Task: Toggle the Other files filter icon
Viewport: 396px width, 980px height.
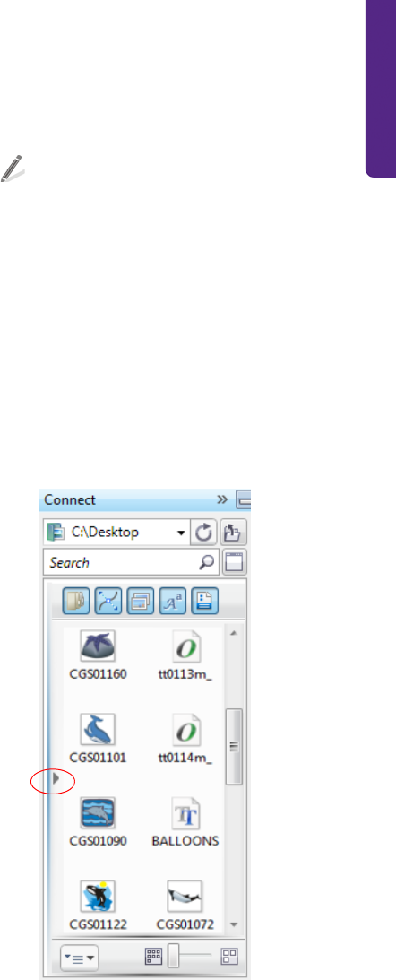Action: click(205, 601)
